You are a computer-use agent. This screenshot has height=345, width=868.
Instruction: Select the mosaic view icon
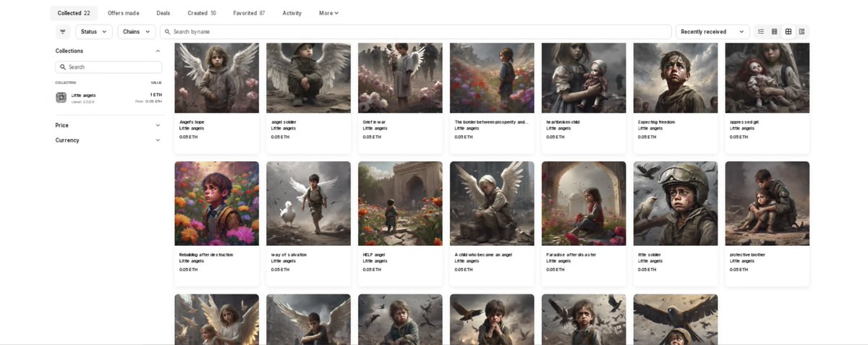pos(802,32)
